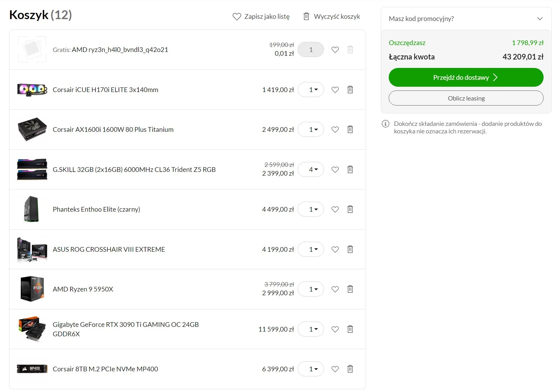Open Gigabyte GeForce RTX 3090 Ti product link
Screen dimensions: 558x392
126,329
